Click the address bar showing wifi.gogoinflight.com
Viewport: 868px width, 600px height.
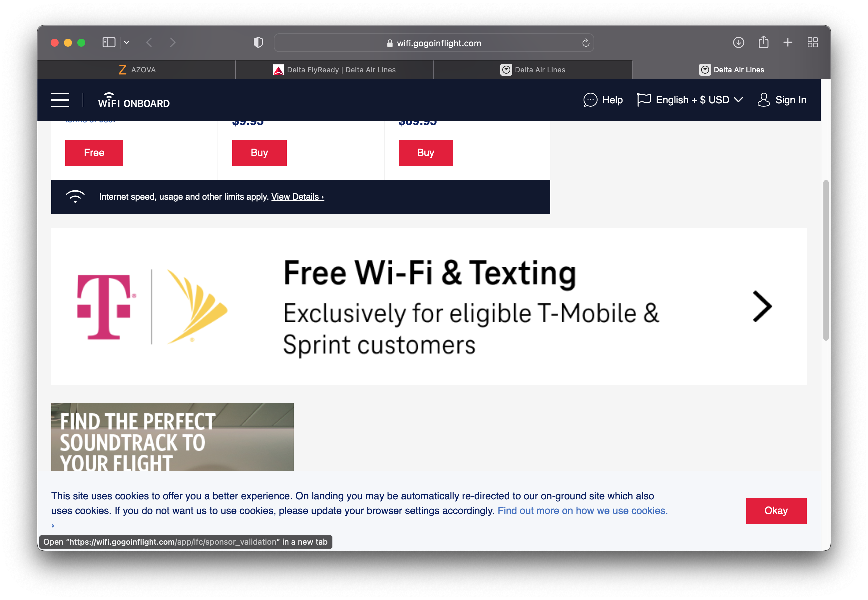tap(434, 43)
